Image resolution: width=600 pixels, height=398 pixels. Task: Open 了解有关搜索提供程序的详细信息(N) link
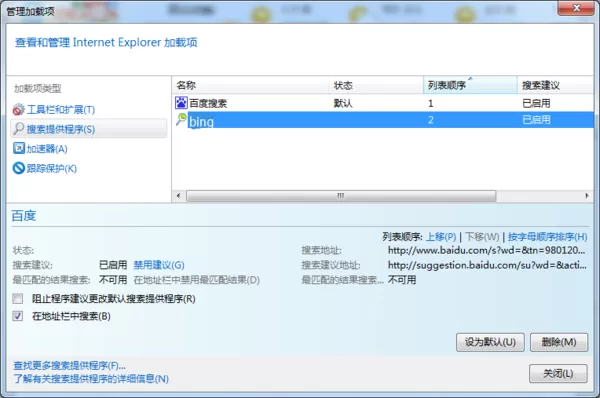click(x=91, y=379)
